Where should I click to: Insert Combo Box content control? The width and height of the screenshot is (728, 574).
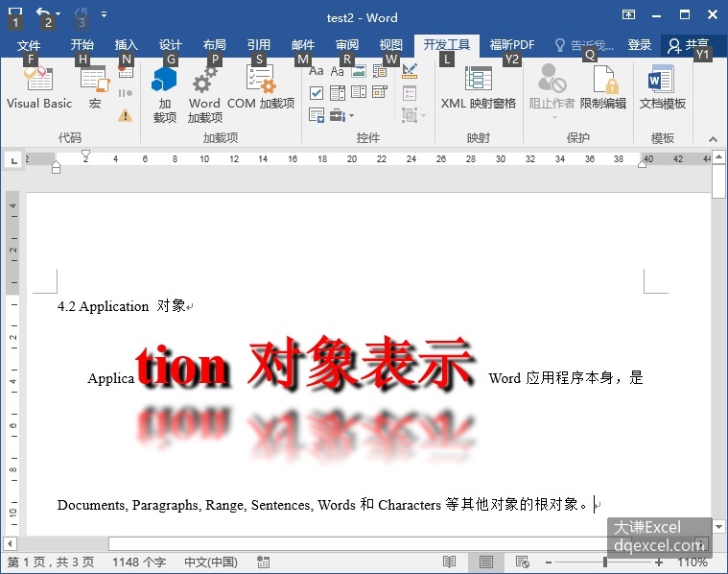pyautogui.click(x=338, y=93)
